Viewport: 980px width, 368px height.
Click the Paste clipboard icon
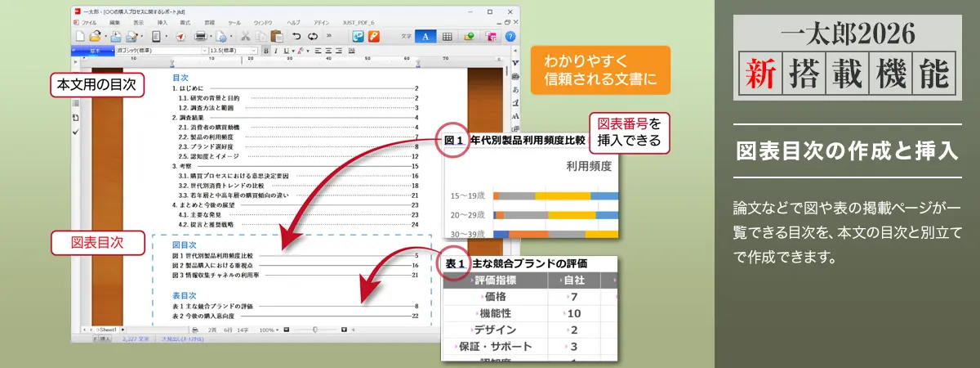[x=277, y=37]
